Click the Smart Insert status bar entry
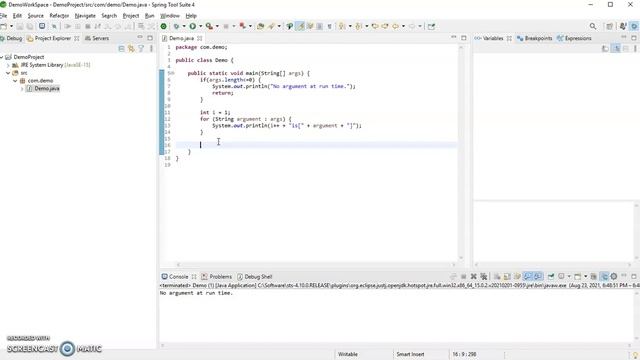This screenshot has height=360, width=640. pos(410,354)
